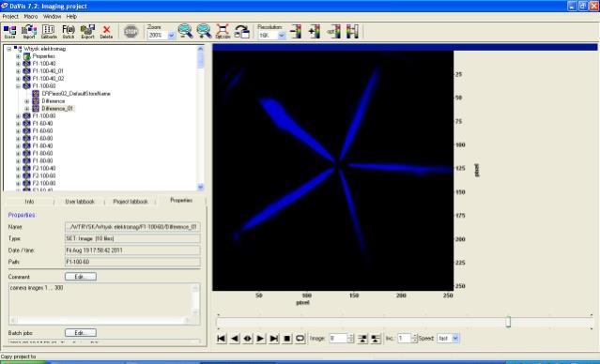Click the Import toolbar icon
Screen dimensions: 600x364
tap(29, 32)
